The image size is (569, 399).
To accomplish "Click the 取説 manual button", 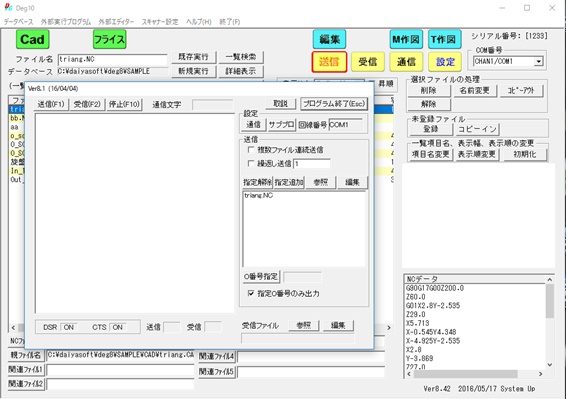I will [280, 104].
